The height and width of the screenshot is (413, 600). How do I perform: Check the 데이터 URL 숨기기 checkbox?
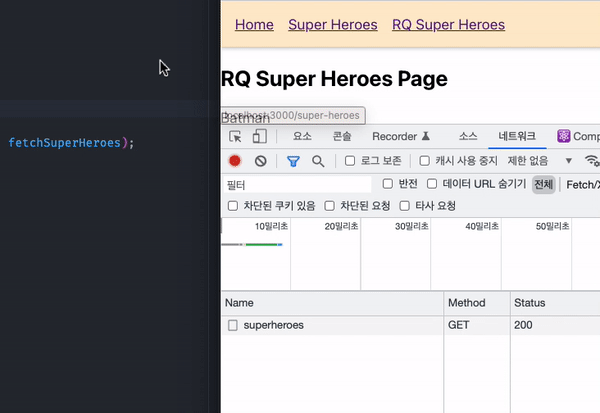point(432,184)
